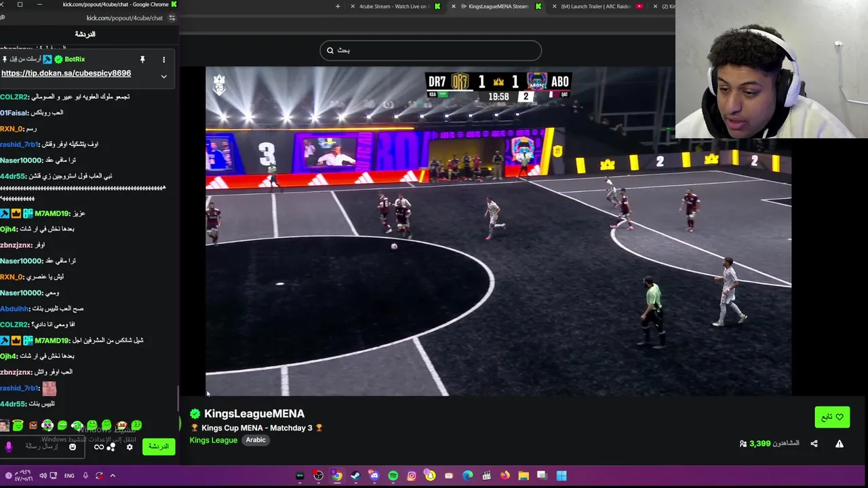Screen dimensions: 868x488
Task: Open the tip.dokan.sa/cubespicy8696 link
Action: pyautogui.click(x=66, y=73)
